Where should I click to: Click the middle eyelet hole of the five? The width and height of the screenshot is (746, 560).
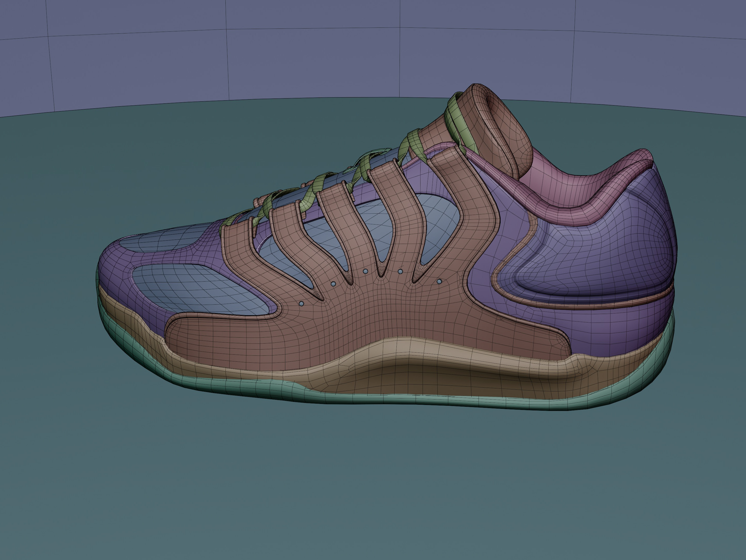[365, 271]
